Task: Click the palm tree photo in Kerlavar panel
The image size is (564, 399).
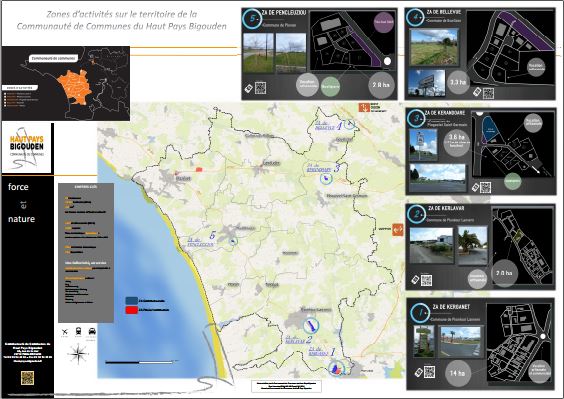Action: point(472,245)
